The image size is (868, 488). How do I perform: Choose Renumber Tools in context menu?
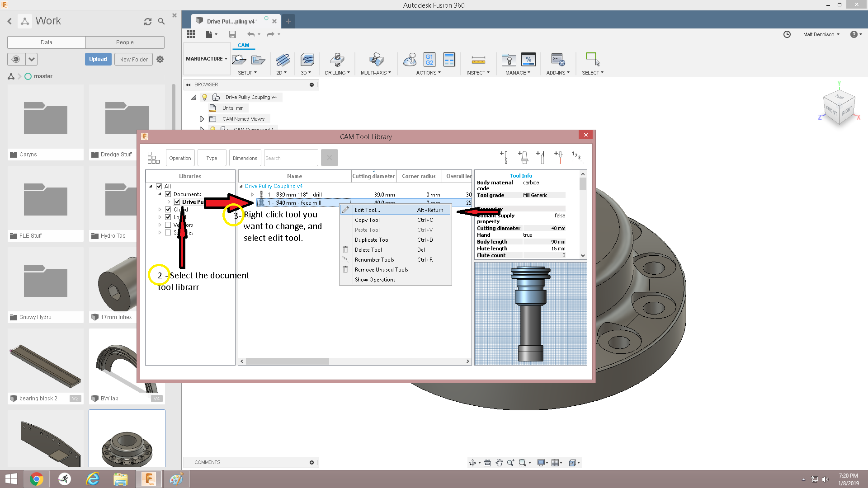(x=395, y=260)
